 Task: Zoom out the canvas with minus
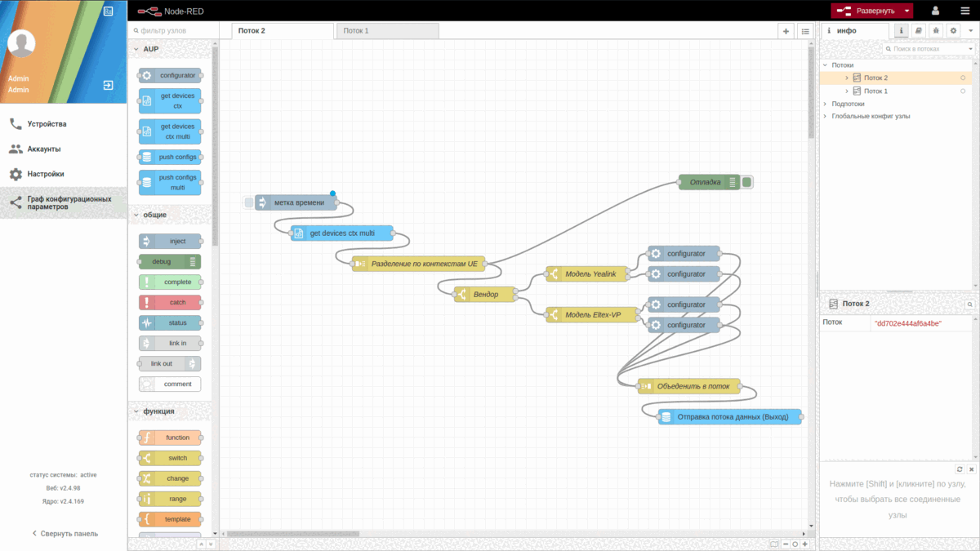pos(785,544)
